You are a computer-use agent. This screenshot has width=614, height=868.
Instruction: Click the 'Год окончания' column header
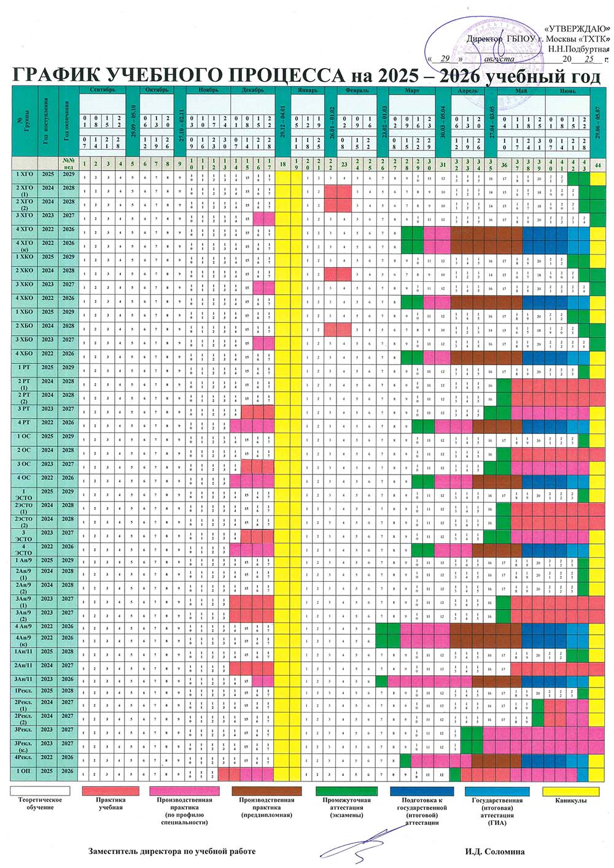pyautogui.click(x=68, y=122)
